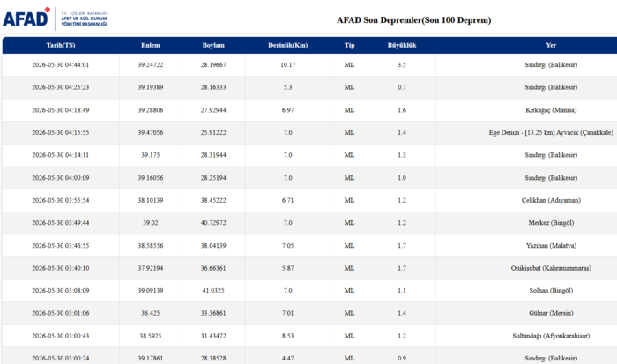Screen dimensions: 617x364
Task: Select latitude value 36.425
Action: pos(151,313)
